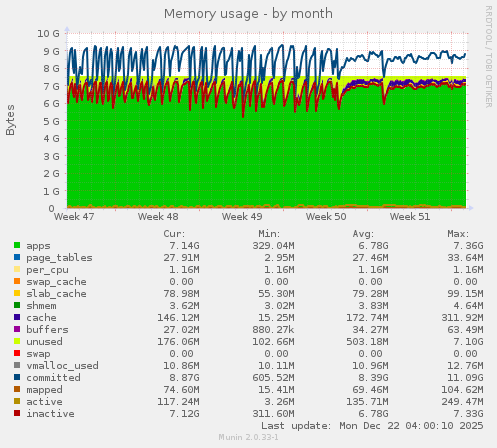Click the 'Min:' column header
This screenshot has height=448, width=497.
click(269, 234)
